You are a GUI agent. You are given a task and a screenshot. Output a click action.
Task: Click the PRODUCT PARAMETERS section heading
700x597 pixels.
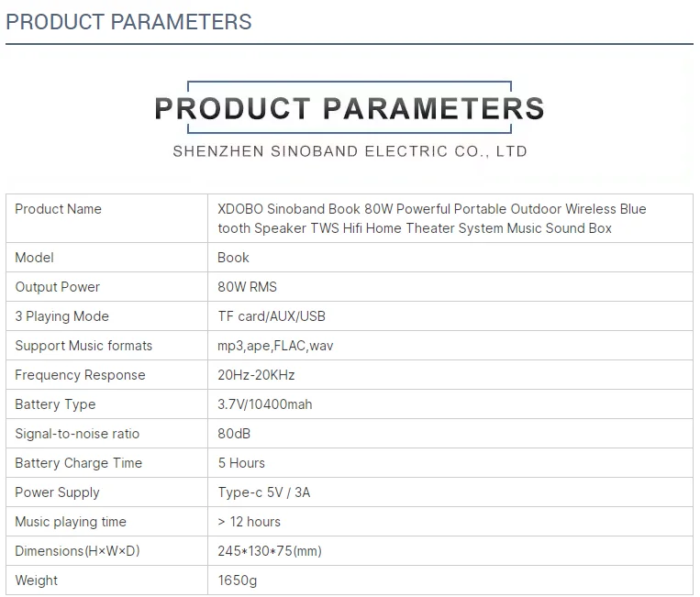coord(128,22)
